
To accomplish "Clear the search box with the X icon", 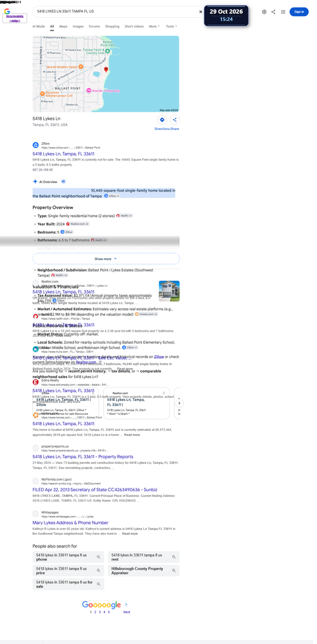I will pos(201,12).
